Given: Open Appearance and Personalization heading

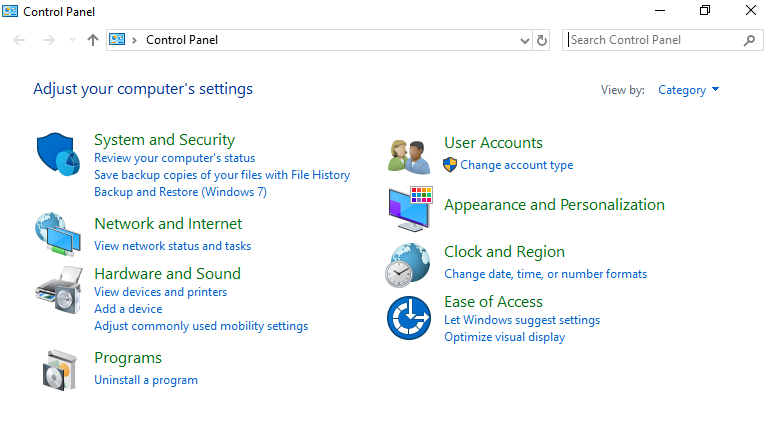Looking at the screenshot, I should coord(554,205).
